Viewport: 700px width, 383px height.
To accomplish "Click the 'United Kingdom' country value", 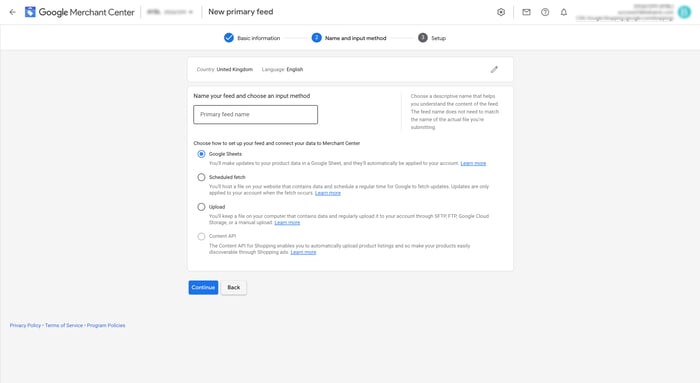I will (235, 70).
